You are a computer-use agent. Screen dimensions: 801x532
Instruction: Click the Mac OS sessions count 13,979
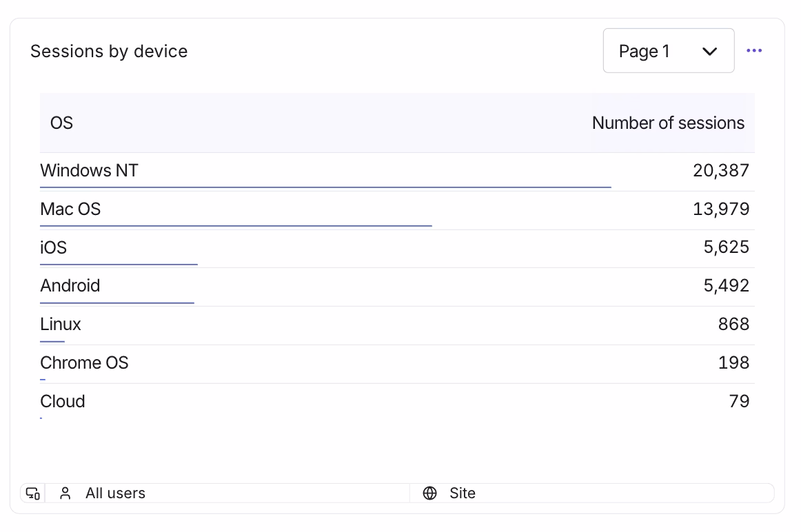[x=720, y=209]
